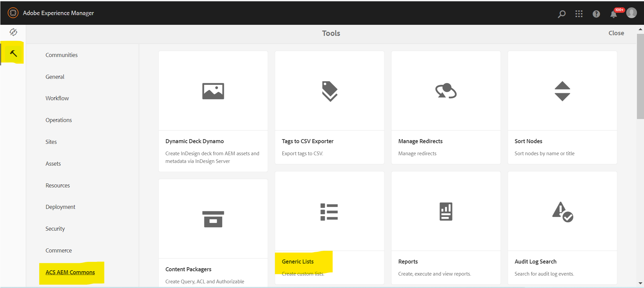Click the Adobe Experience Manager logo icon
This screenshot has width=644, height=288.
[x=13, y=13]
